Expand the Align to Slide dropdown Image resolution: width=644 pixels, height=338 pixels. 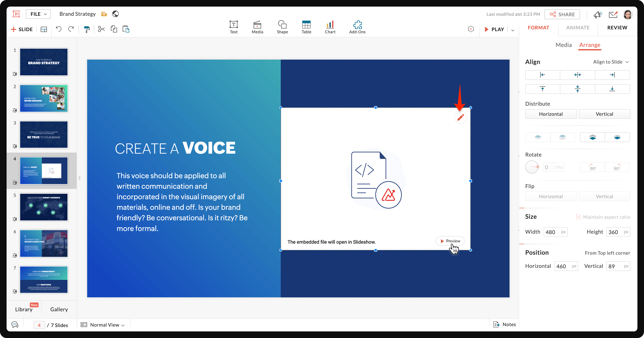pos(610,62)
